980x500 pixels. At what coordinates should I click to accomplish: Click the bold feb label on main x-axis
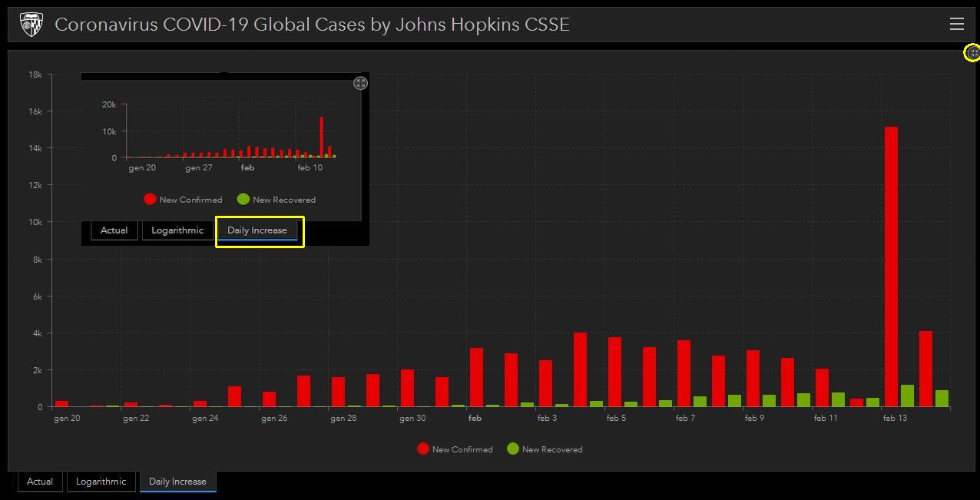pyautogui.click(x=475, y=419)
